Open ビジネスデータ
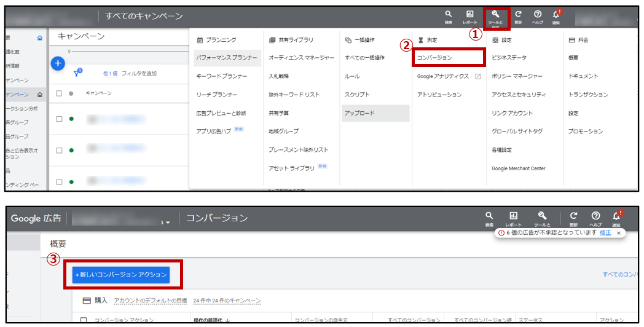 509,58
